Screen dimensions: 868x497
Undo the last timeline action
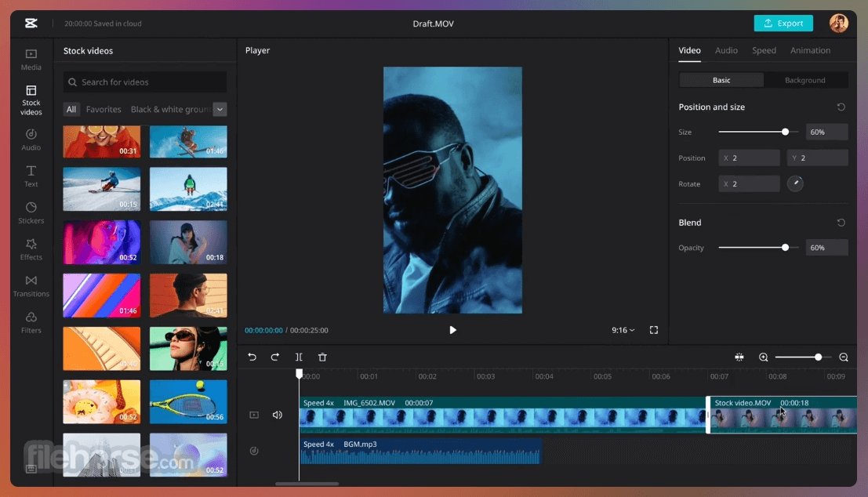(252, 357)
